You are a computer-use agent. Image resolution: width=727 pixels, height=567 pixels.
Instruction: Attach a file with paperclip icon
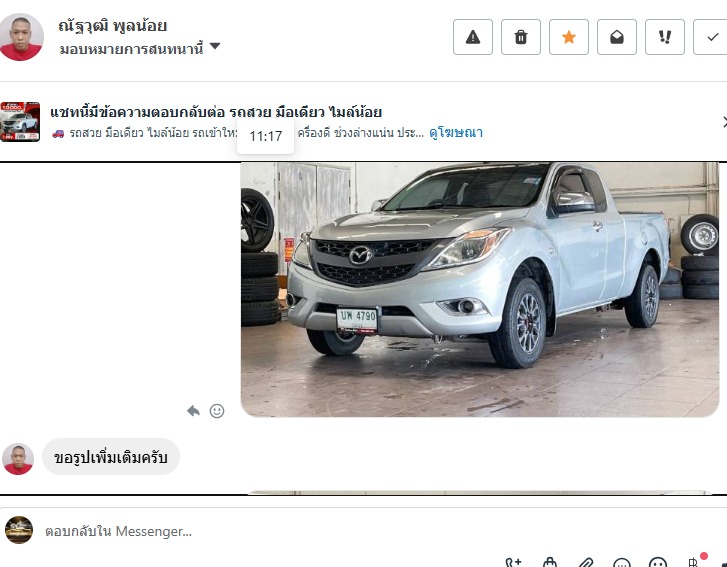coord(586,562)
